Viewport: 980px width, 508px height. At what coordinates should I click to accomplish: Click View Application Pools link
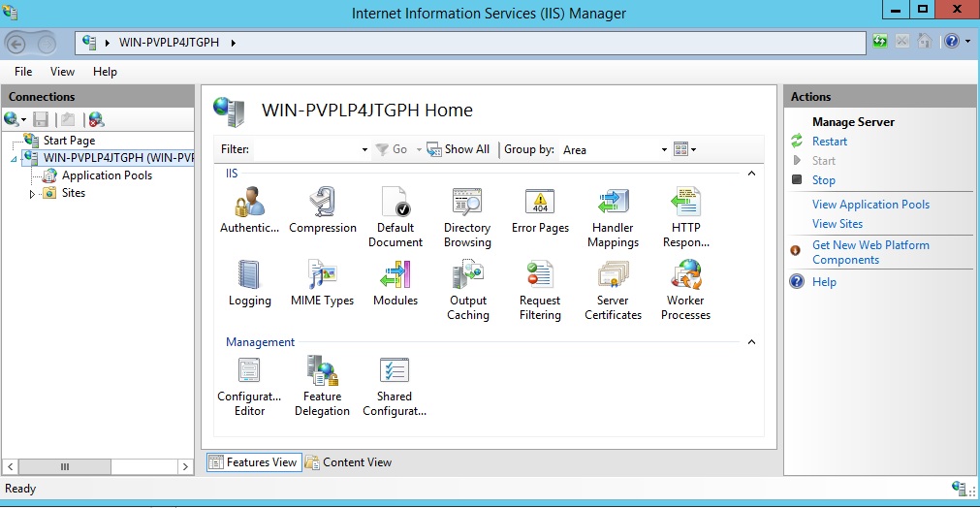tap(870, 205)
